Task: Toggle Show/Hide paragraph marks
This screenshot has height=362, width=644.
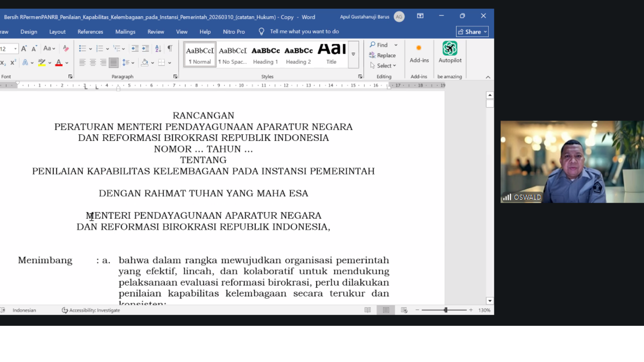Action: point(170,49)
